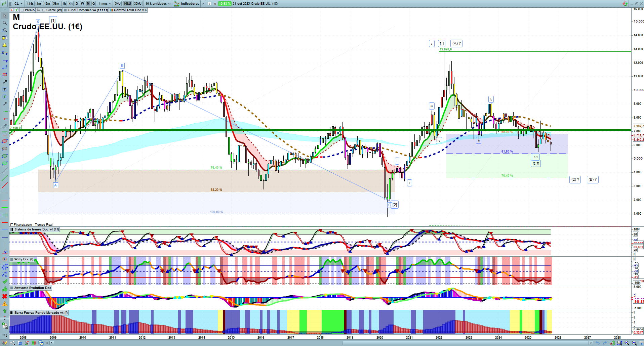Toggle the Awesome Evolution Doc indicator box
The width and height of the screenshot is (644, 346).
[12, 288]
